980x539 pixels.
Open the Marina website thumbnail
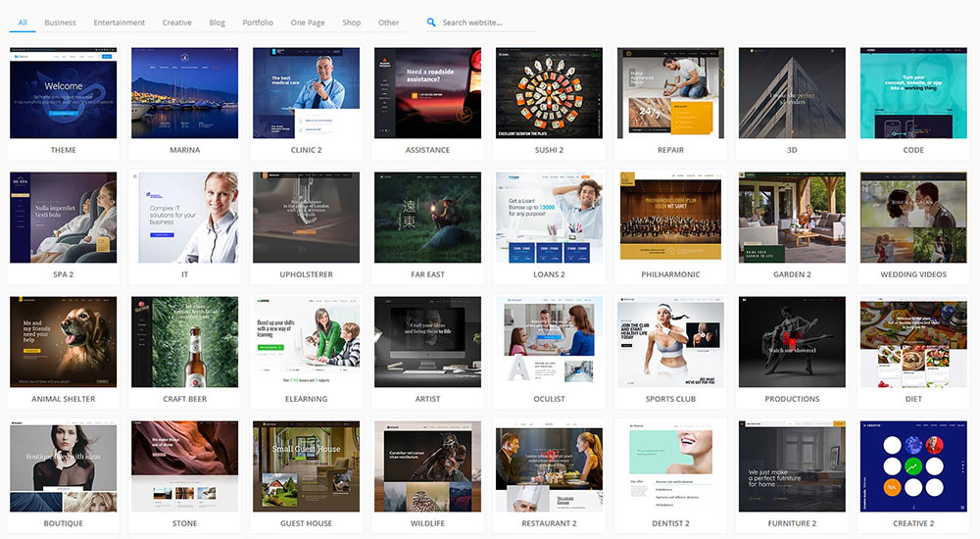point(184,93)
